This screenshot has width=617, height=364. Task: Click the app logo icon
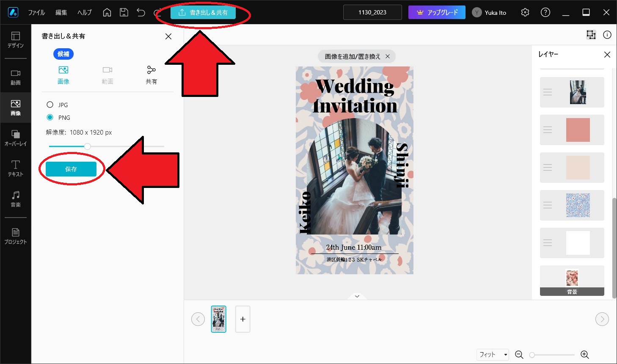13,12
